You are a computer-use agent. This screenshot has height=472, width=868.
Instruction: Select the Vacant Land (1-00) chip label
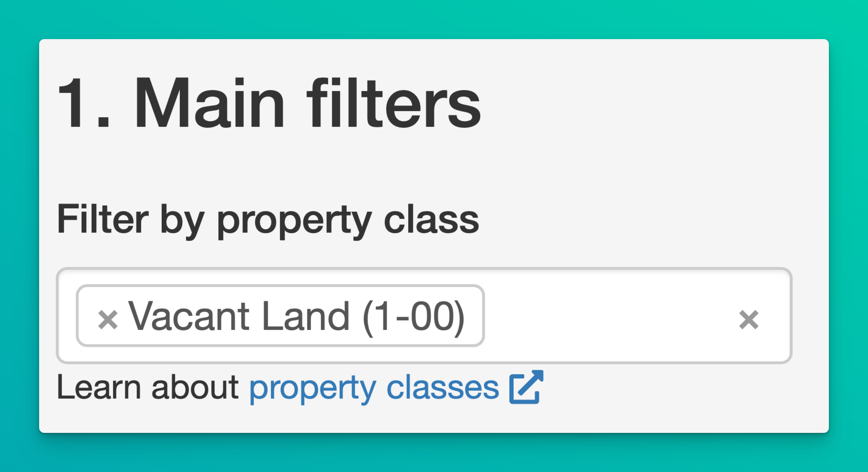[x=296, y=316]
